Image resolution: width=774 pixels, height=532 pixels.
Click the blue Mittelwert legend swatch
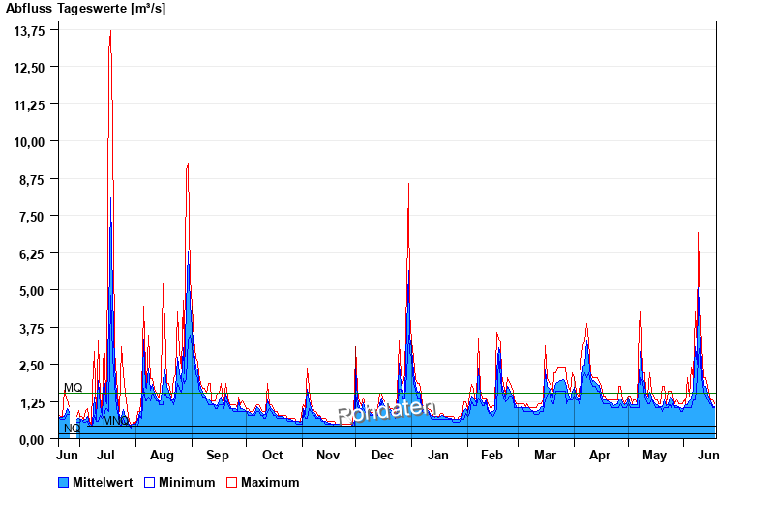[x=64, y=482]
